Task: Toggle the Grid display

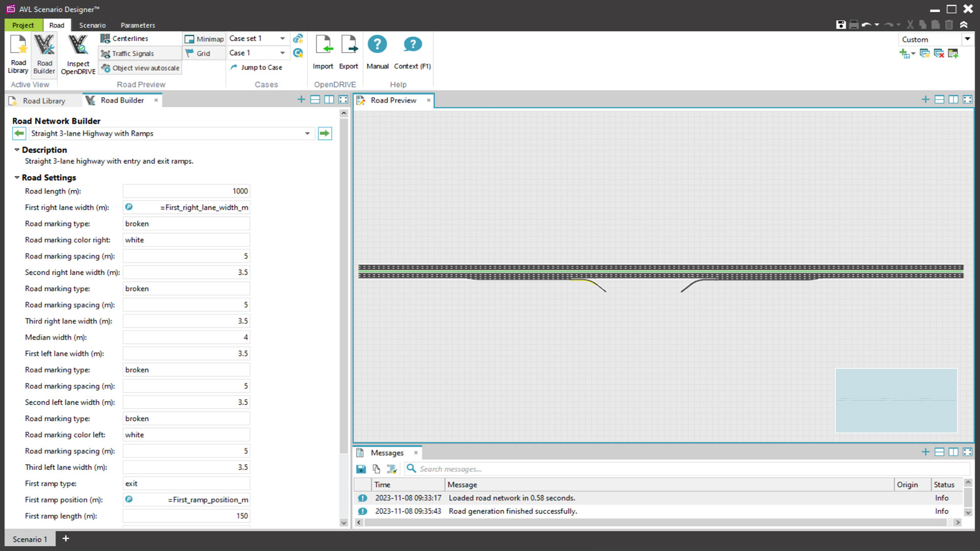Action: [204, 54]
